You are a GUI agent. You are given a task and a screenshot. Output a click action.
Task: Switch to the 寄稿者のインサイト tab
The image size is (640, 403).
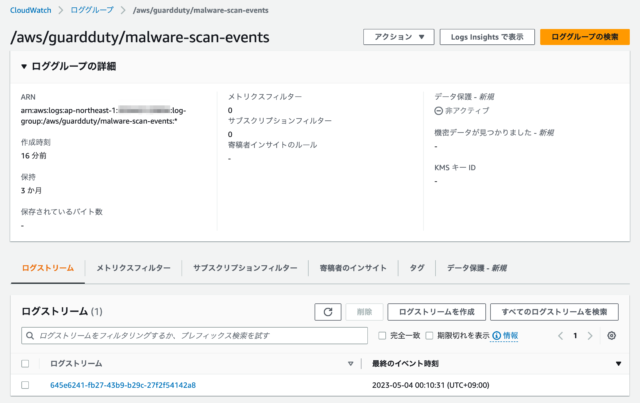coord(353,268)
